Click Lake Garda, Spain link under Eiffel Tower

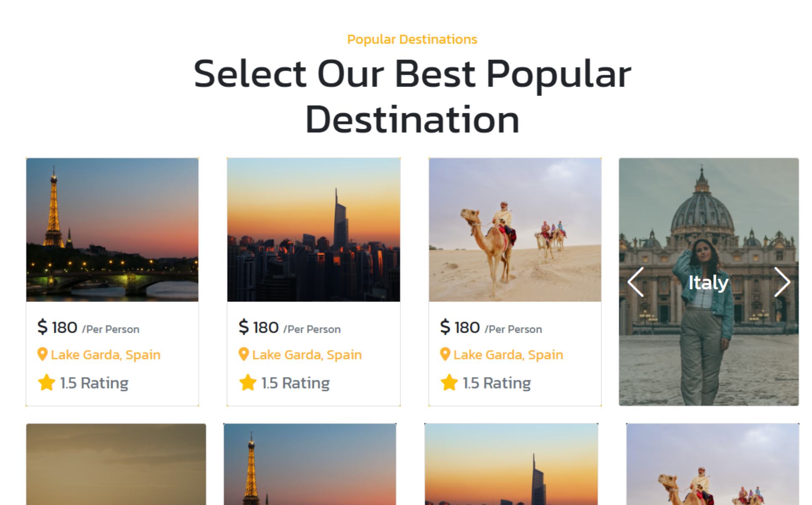106,355
